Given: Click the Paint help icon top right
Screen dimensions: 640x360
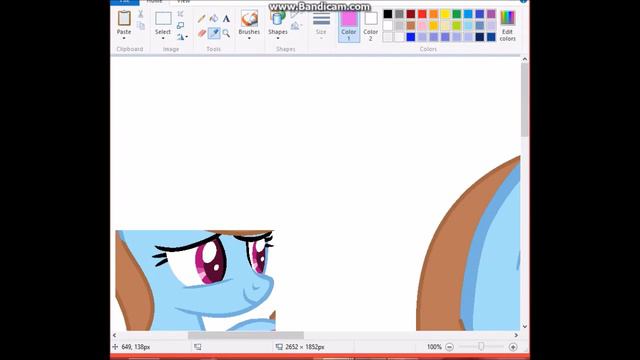Looking at the screenshot, I should pyautogui.click(x=524, y=1).
